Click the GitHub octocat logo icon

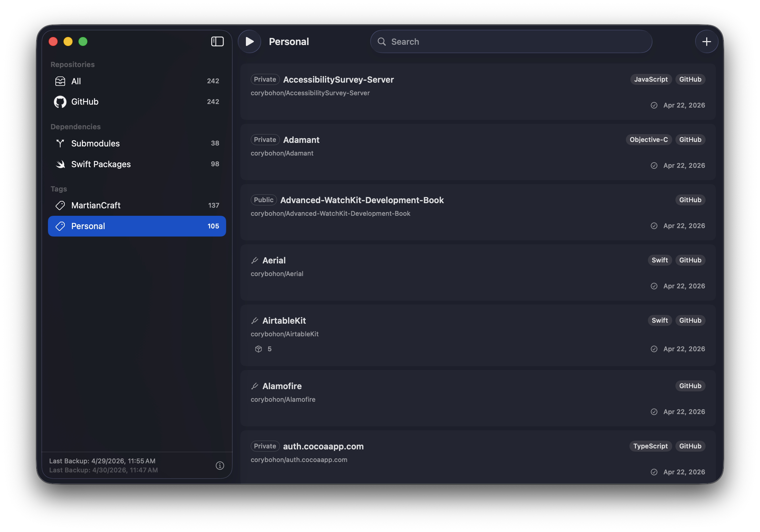pos(60,102)
